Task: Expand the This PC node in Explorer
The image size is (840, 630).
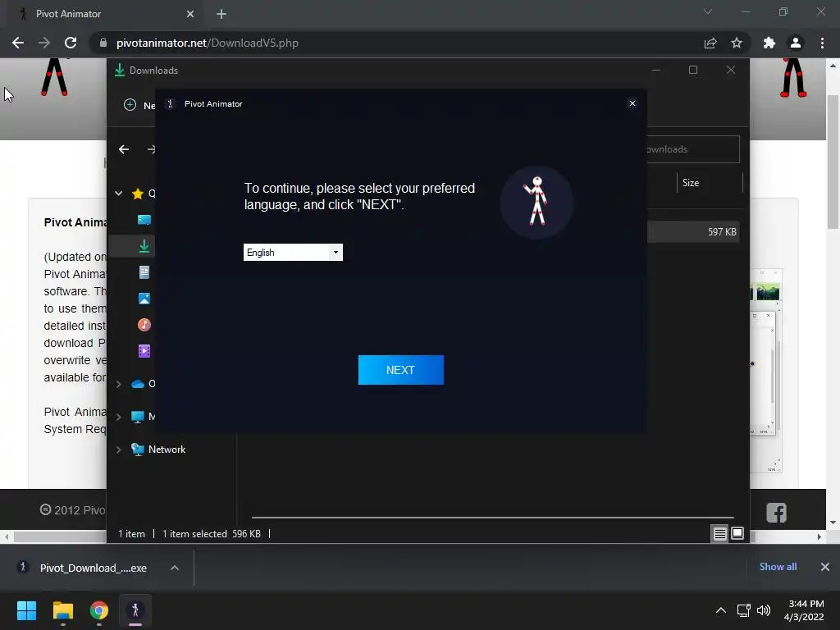Action: (x=118, y=417)
